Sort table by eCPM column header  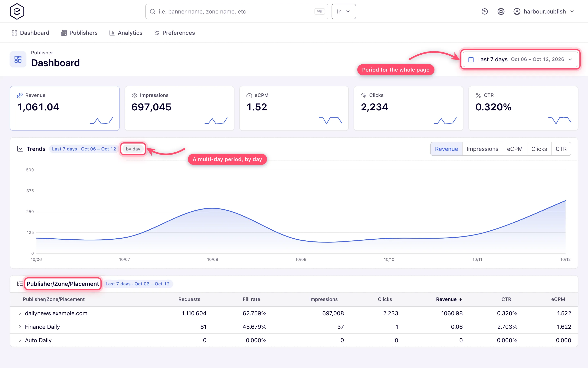(x=558, y=299)
